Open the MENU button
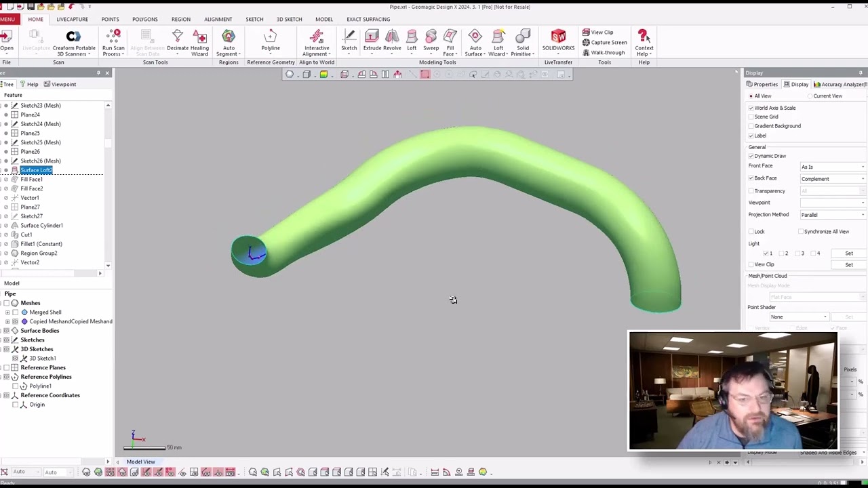Screen dimensions: 868x488 click(7, 19)
